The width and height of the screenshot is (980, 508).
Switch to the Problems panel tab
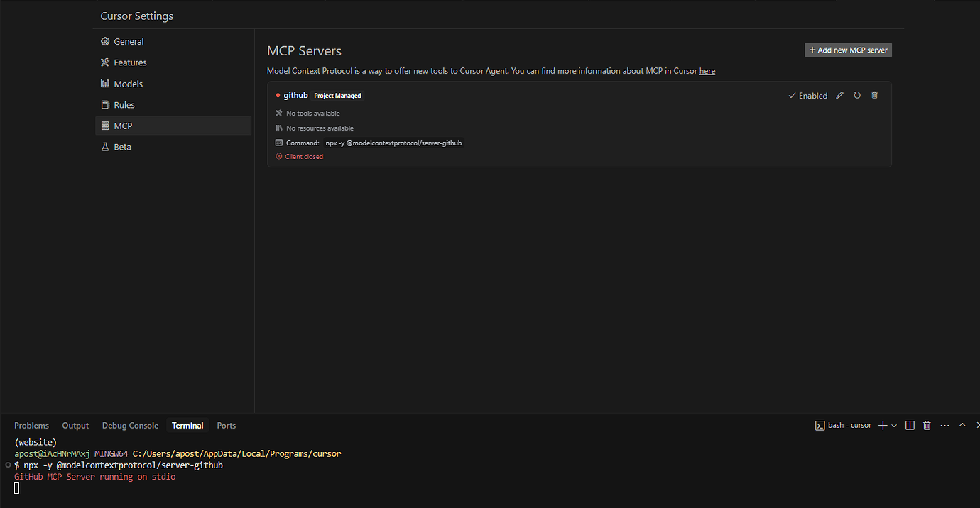pyautogui.click(x=31, y=426)
